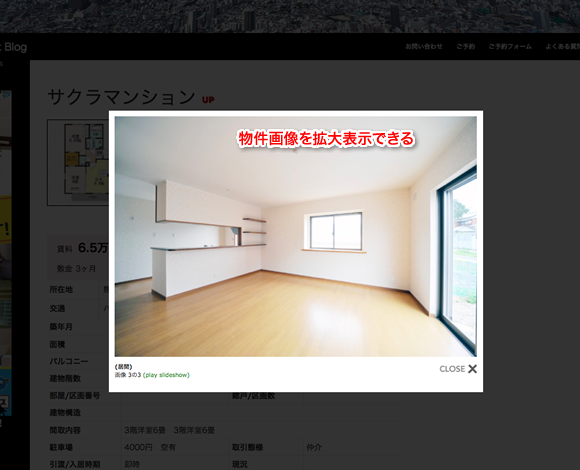Click the (居間) caption text
The height and width of the screenshot is (470, 580).
click(x=124, y=367)
